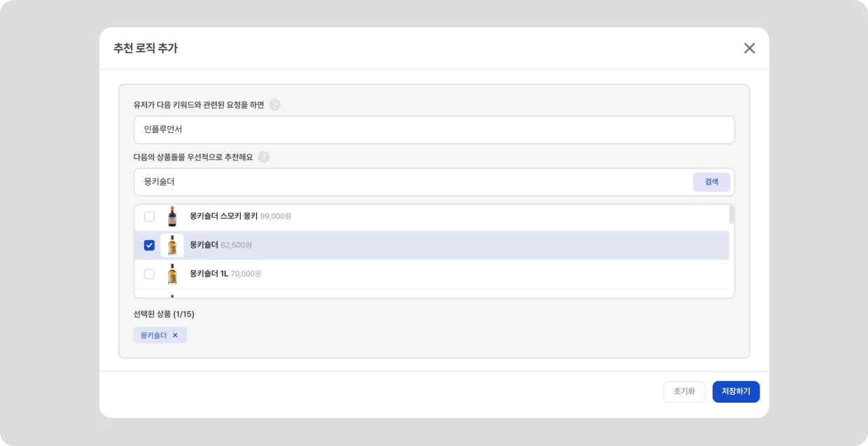Screen dimensions: 868x446
Task: Remove the 몽키숄더 selected product tag
Action: click(x=175, y=335)
